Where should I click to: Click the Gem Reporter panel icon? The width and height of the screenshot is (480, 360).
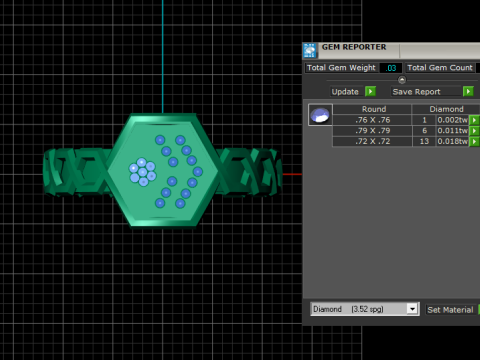click(x=310, y=51)
